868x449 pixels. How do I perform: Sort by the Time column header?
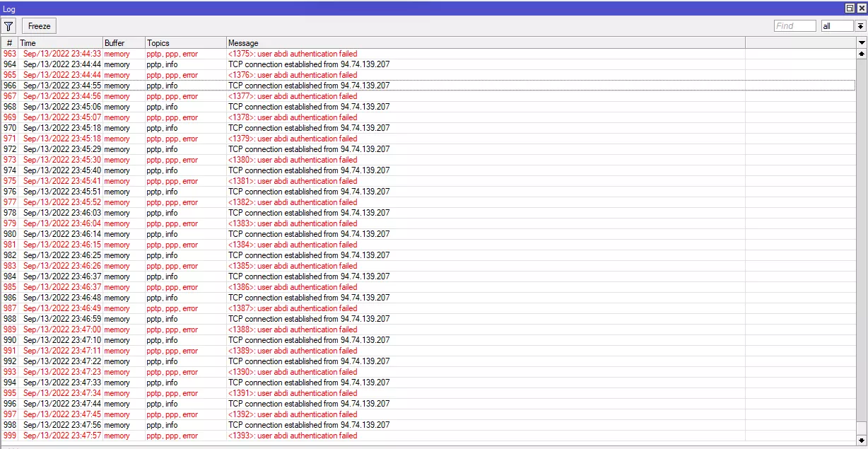[61, 43]
